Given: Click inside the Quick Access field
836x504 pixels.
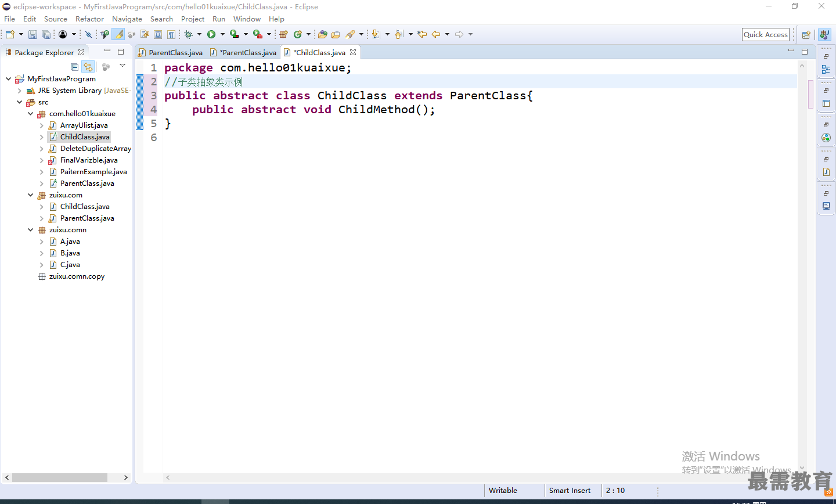Looking at the screenshot, I should point(766,35).
